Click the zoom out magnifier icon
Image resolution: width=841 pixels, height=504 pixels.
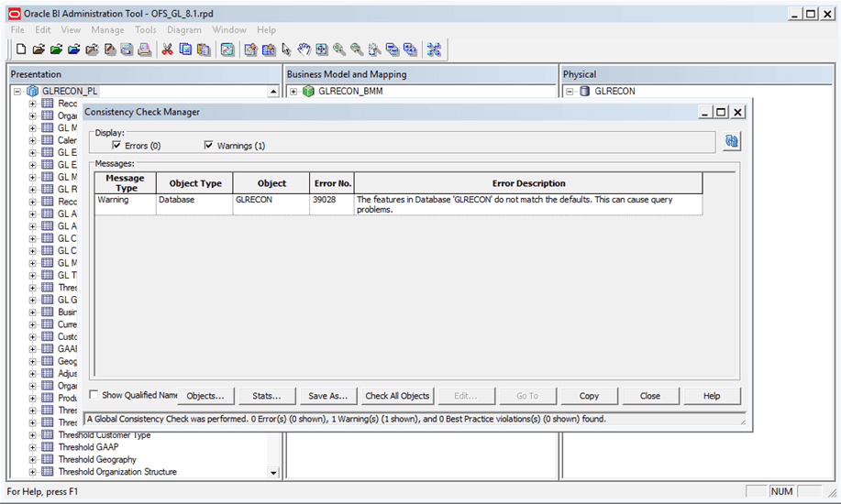(x=357, y=49)
